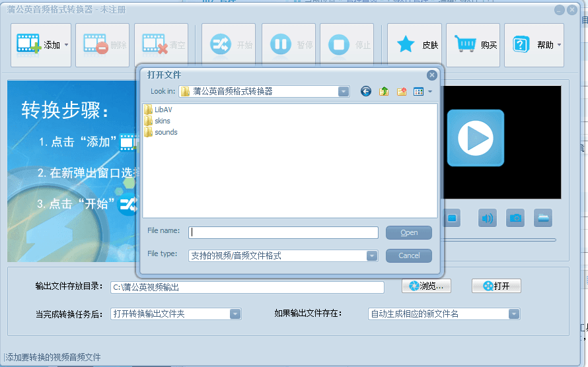
Task: Click the 删除 (Delete) toolbar button
Action: 102,45
